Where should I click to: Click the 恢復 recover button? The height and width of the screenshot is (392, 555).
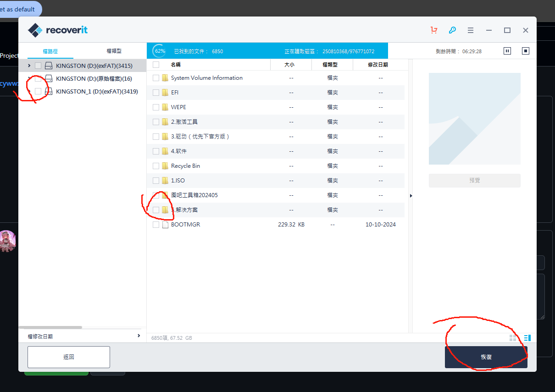[486, 357]
